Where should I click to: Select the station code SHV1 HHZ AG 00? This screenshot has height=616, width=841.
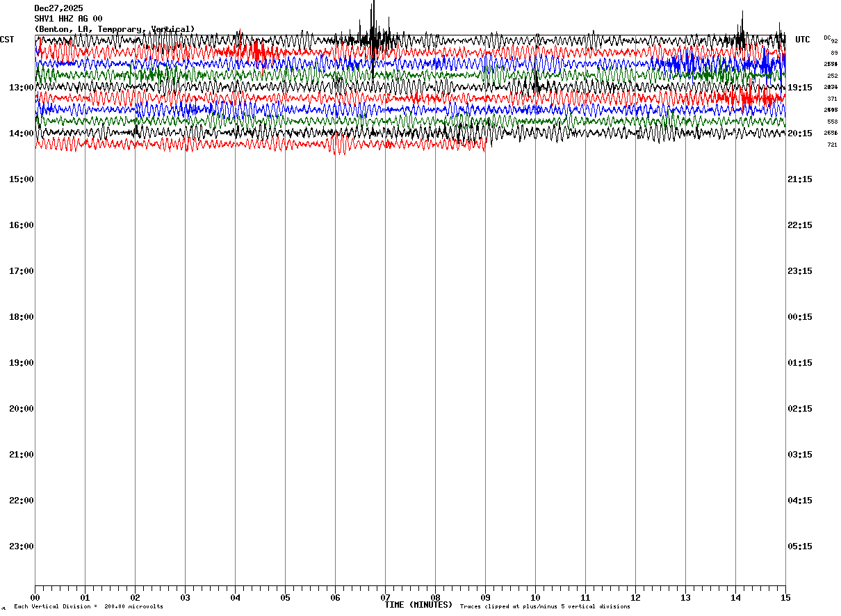point(68,19)
